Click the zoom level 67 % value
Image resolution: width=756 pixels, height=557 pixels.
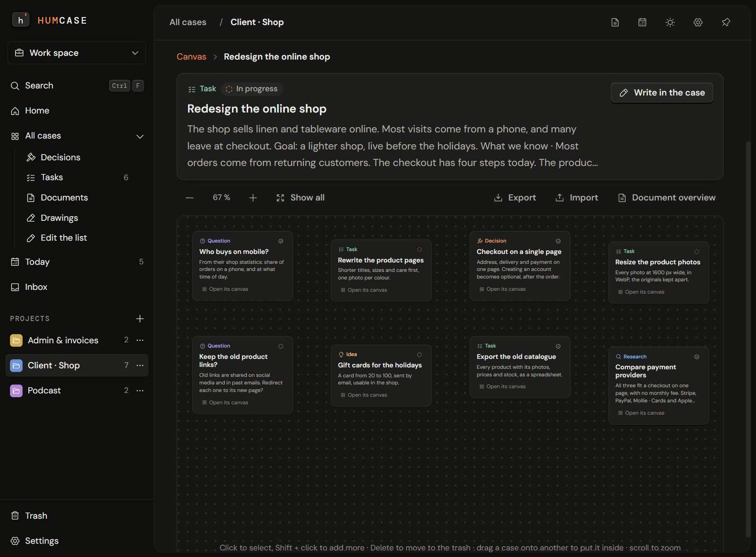click(x=221, y=198)
